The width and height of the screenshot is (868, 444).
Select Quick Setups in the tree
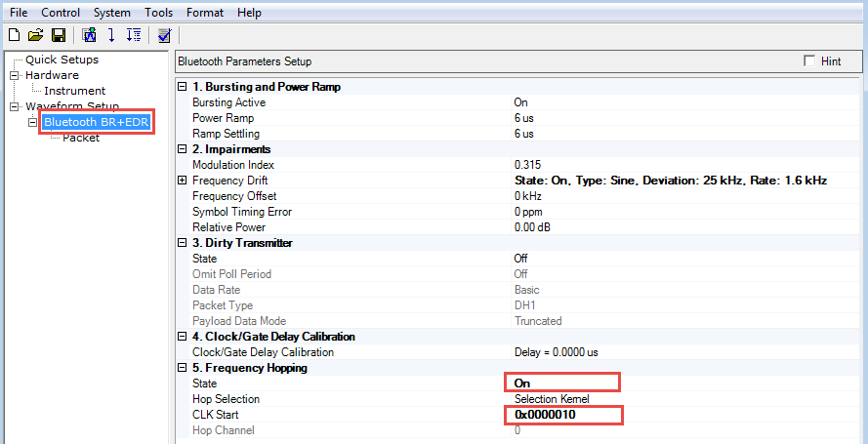pos(62,60)
